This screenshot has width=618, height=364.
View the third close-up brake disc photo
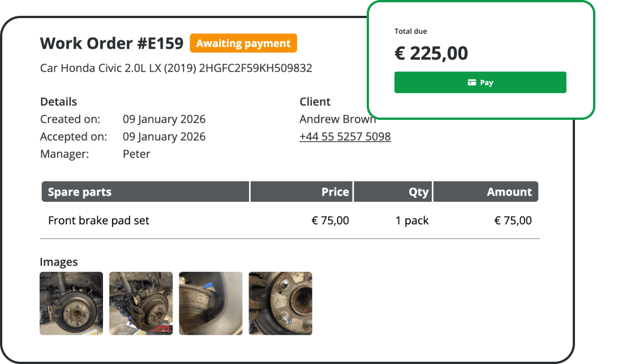click(x=210, y=303)
